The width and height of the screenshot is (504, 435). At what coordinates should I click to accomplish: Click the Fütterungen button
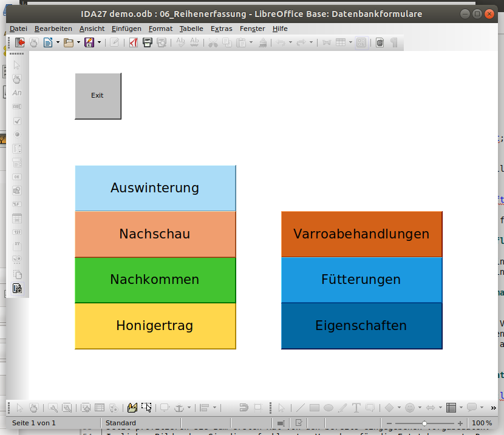point(362,280)
